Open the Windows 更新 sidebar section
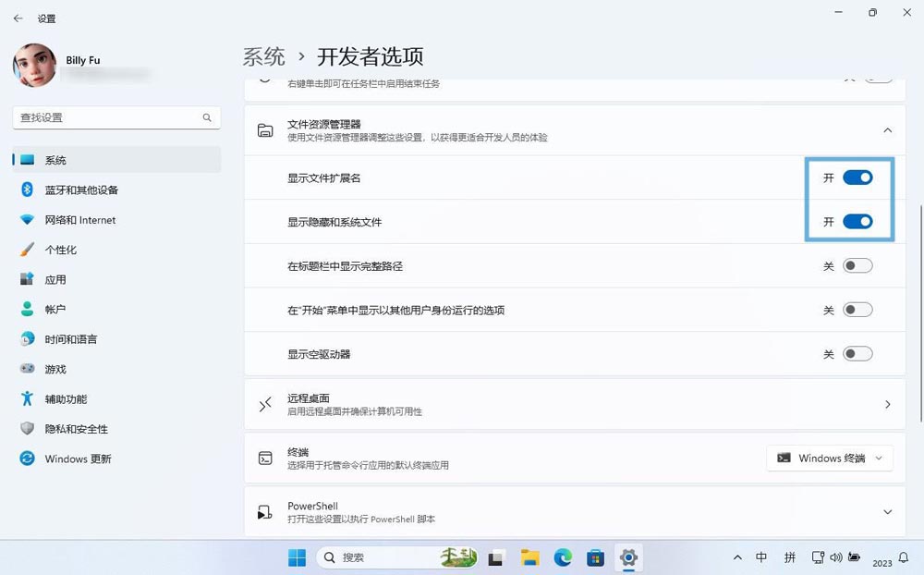Screen dimensions: 924x575 pos(78,459)
